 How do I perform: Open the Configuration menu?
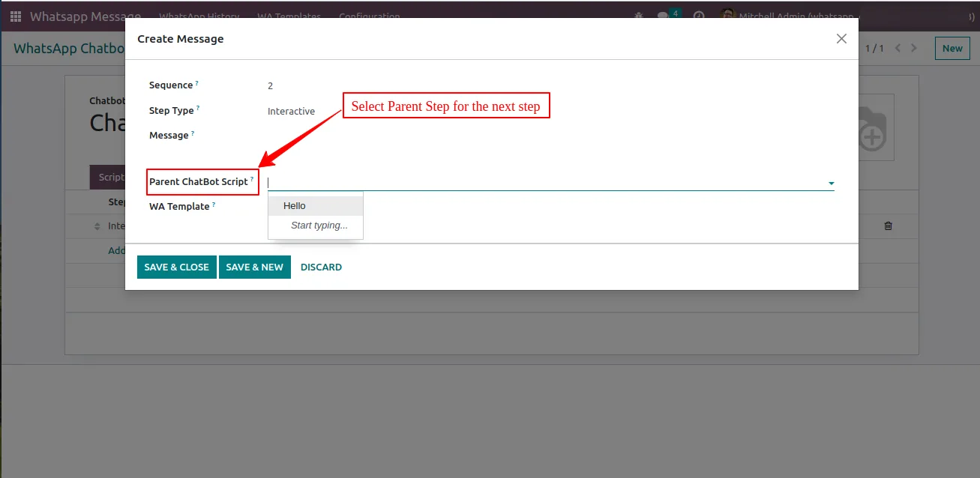[x=369, y=16]
